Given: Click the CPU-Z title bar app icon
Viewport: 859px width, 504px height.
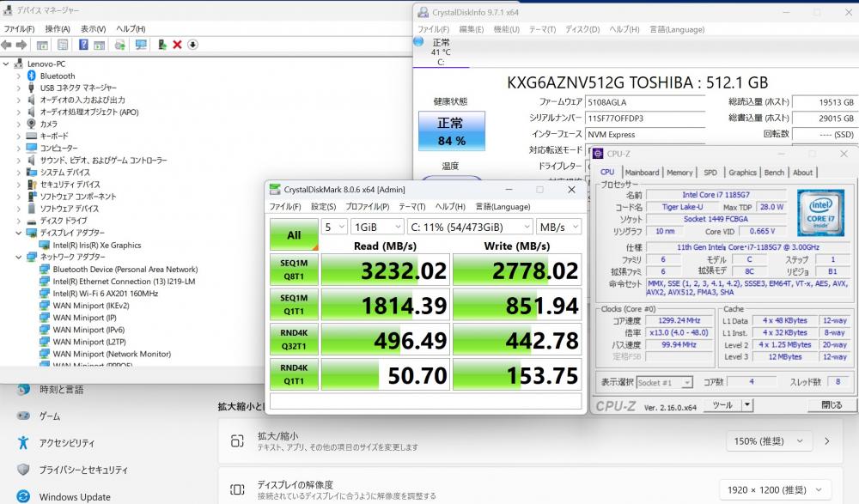Looking at the screenshot, I should tap(598, 154).
